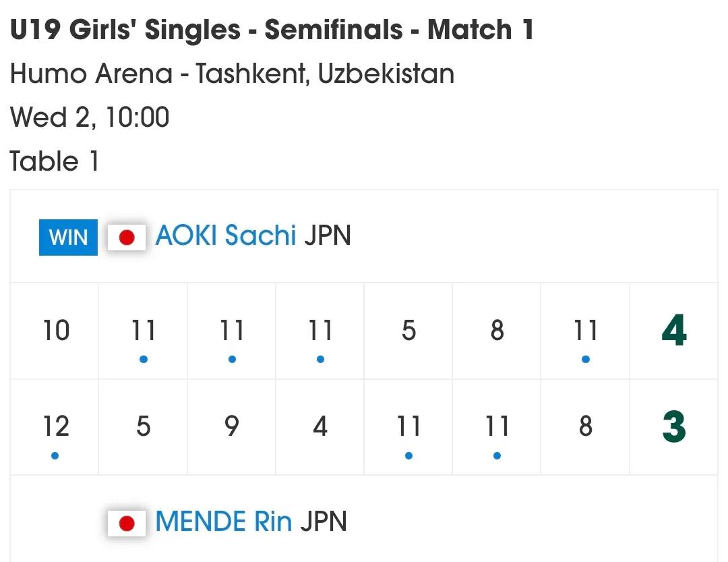Click MENDE's third game score 9
728x562 pixels.
click(x=232, y=426)
